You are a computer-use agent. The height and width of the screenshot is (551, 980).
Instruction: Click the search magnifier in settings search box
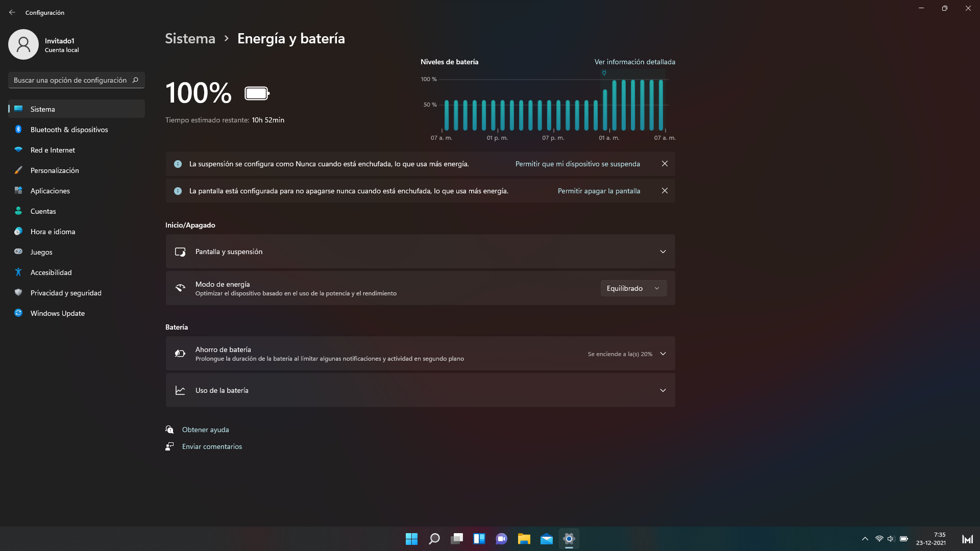(x=135, y=80)
